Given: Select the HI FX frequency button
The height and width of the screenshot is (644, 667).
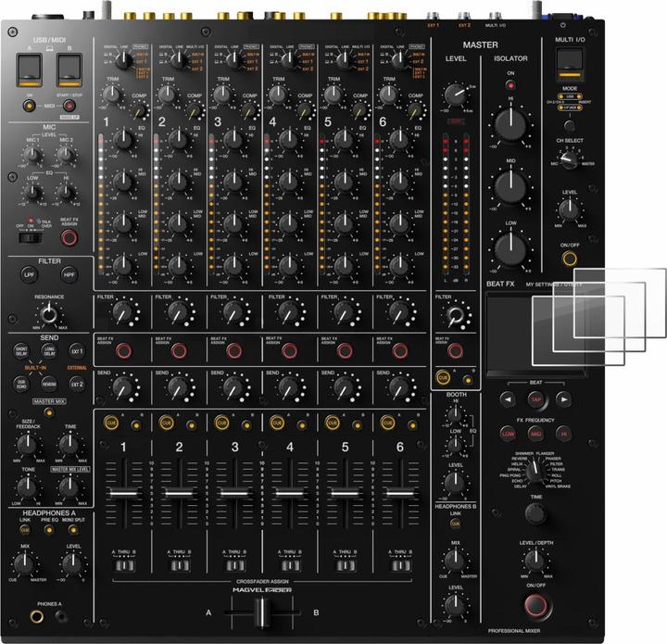Looking at the screenshot, I should (x=563, y=433).
